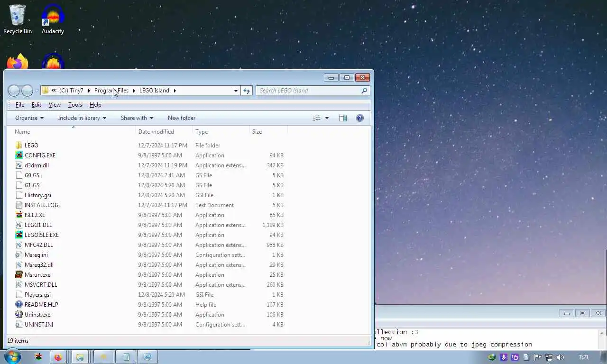This screenshot has height=364, width=607.
Task: Select the G0.GS file name
Action: (32, 175)
